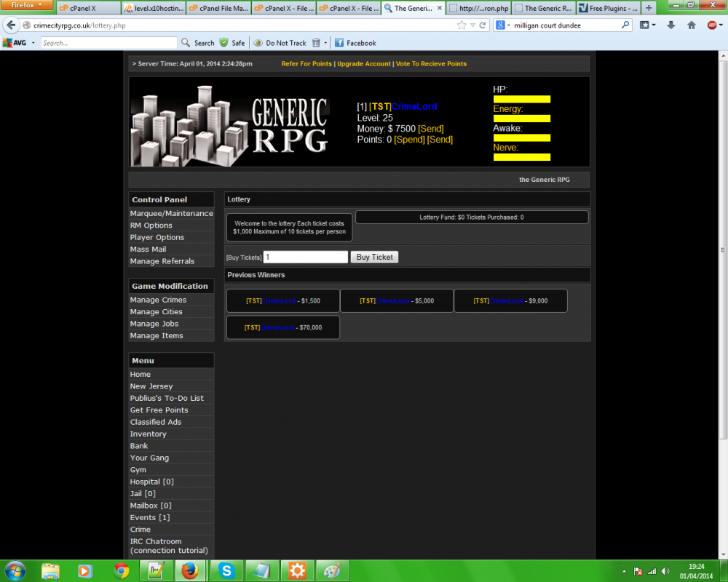The width and height of the screenshot is (728, 582).
Task: Click the yellow Energy bar
Action: (521, 119)
